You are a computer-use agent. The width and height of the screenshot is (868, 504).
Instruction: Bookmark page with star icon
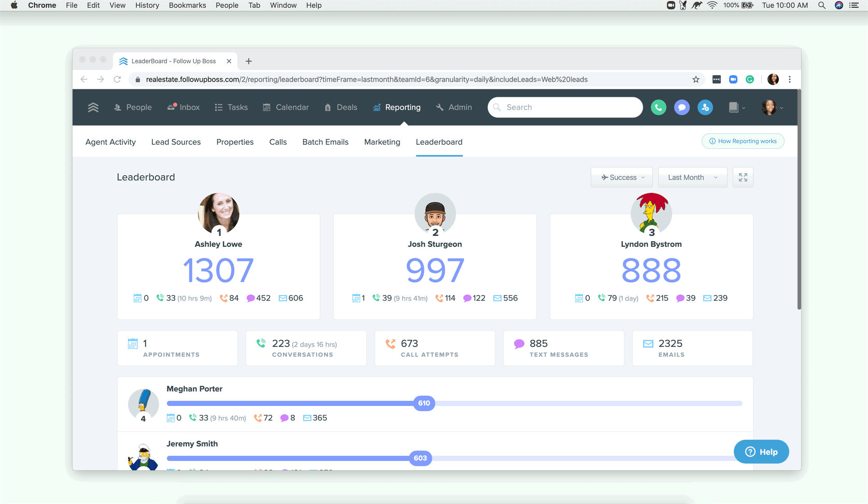[696, 79]
